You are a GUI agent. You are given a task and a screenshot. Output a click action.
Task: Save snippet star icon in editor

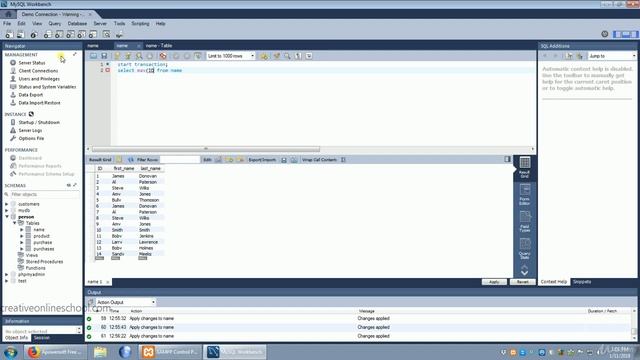[x=264, y=56]
